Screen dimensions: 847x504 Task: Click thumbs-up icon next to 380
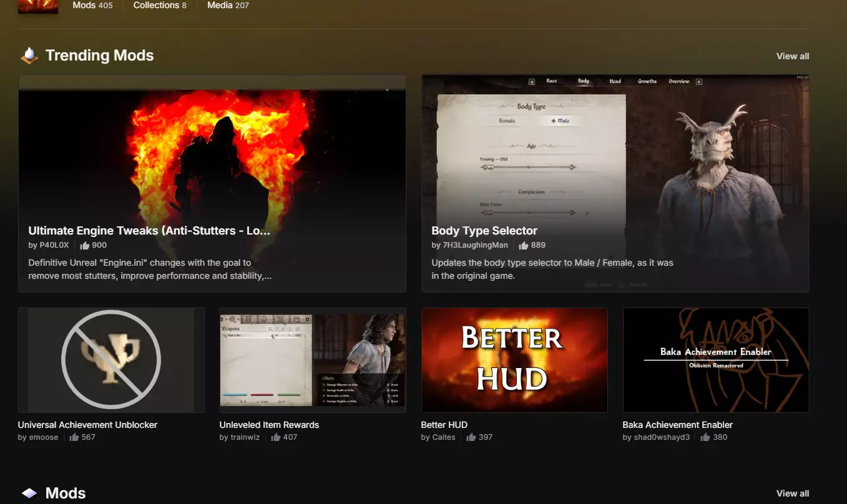[x=706, y=437]
